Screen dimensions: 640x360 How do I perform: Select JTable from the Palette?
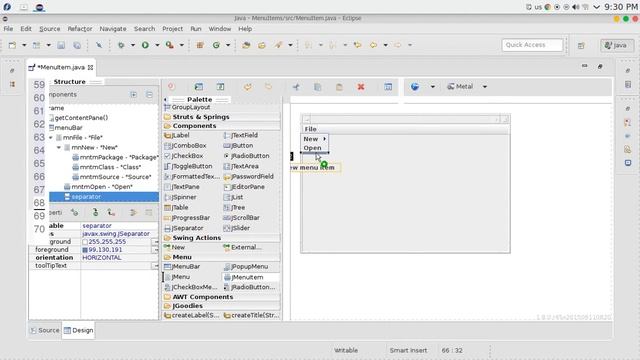pos(176,207)
